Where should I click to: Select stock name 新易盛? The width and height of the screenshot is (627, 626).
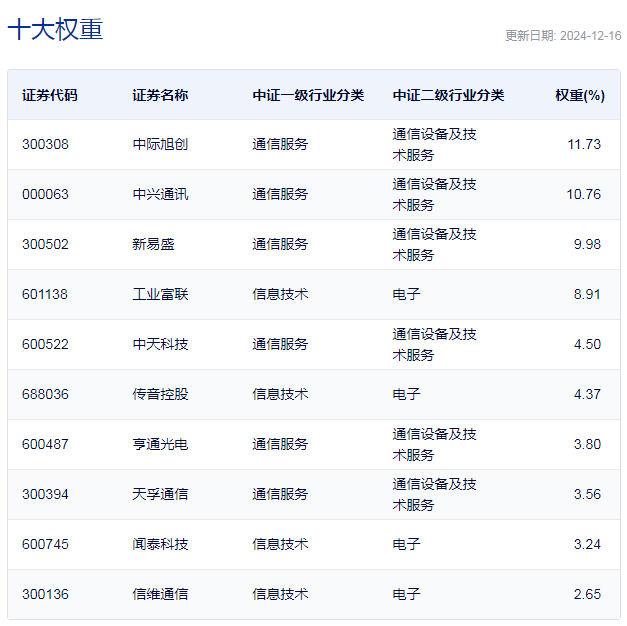(153, 244)
